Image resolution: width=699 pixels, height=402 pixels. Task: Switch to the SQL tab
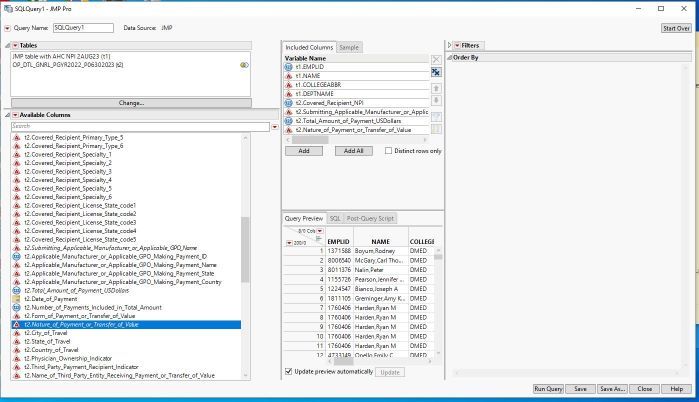[335, 218]
